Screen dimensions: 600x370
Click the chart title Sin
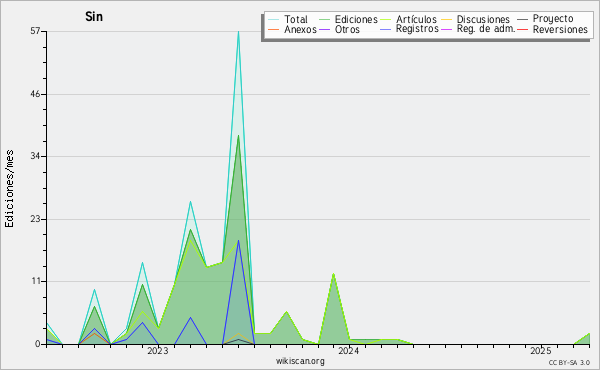pos(94,16)
